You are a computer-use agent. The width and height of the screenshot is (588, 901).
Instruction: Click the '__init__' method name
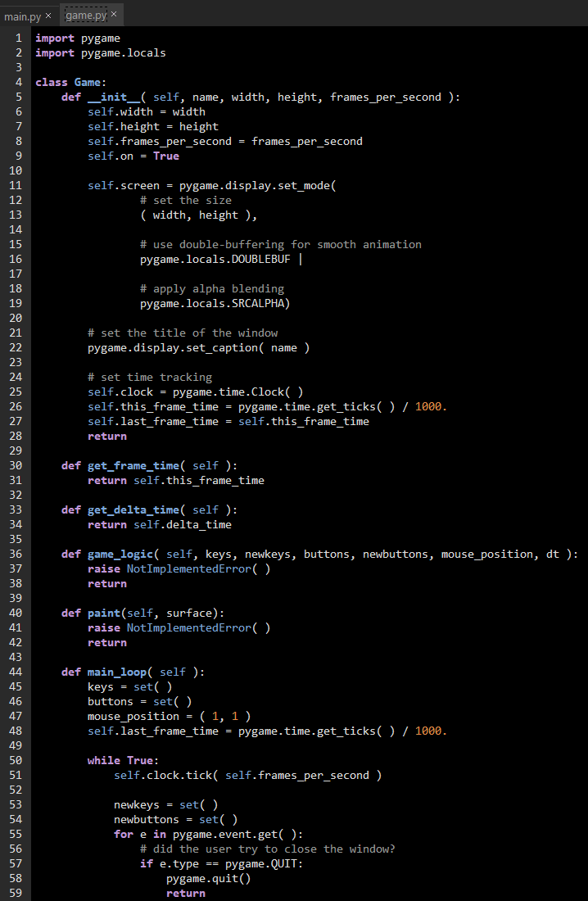point(114,97)
